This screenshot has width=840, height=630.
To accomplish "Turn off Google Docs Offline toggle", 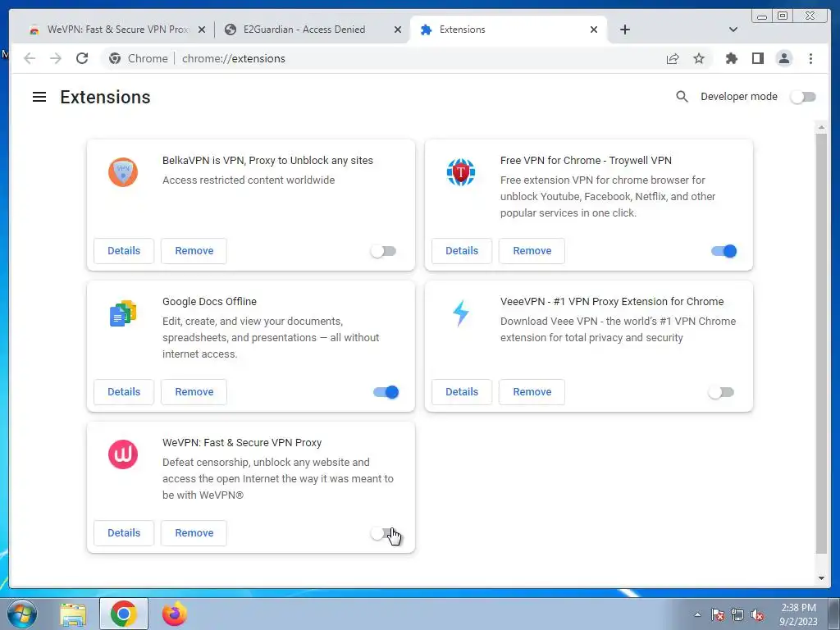I will click(x=386, y=392).
